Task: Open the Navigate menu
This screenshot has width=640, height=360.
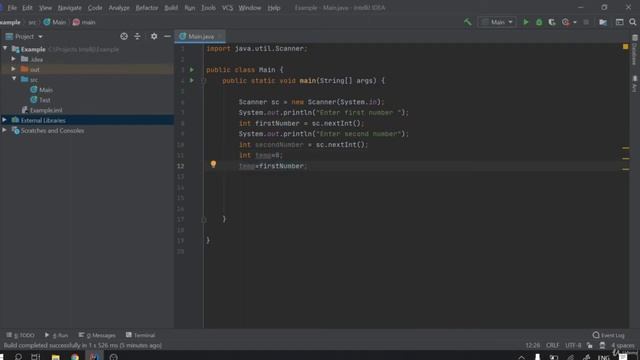Action: (69, 8)
